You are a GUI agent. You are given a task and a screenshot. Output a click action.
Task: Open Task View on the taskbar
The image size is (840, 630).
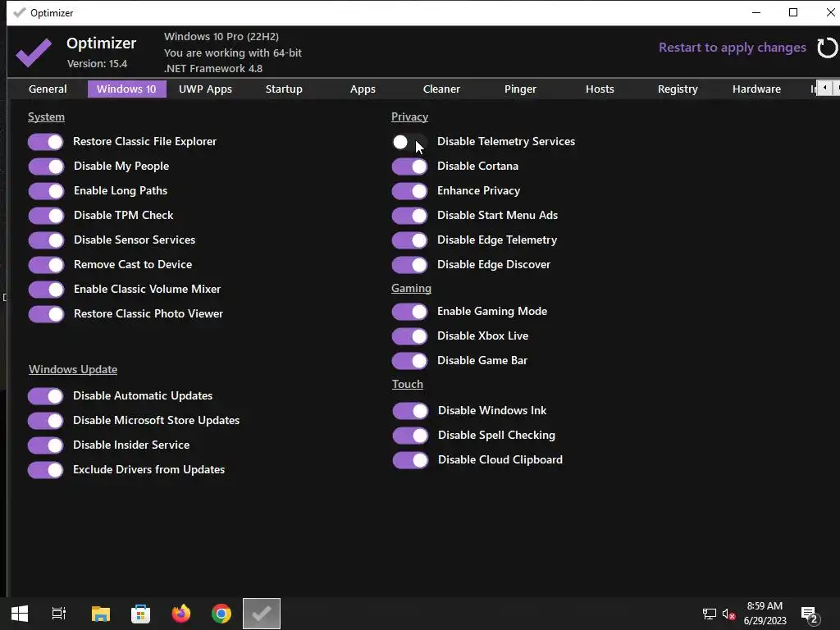[59, 614]
